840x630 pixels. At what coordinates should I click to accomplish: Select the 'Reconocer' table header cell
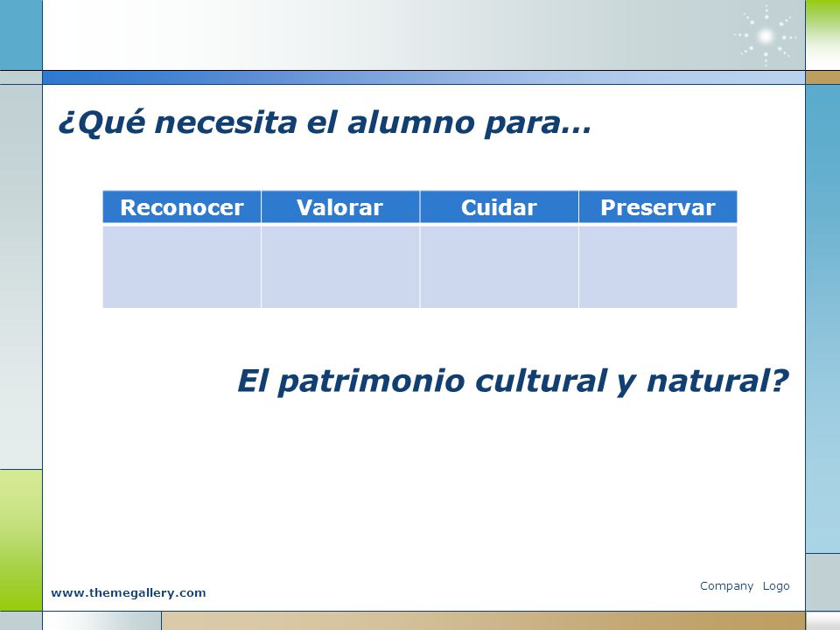182,206
